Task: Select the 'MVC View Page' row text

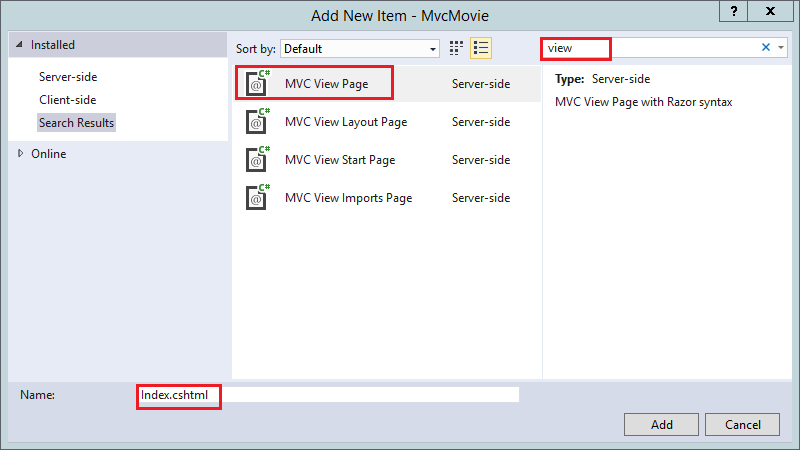Action: pyautogui.click(x=327, y=84)
